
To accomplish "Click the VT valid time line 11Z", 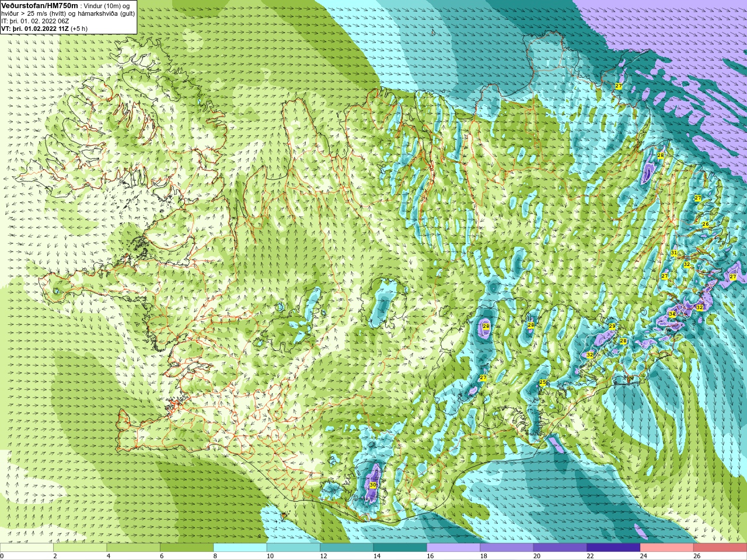I will (x=44, y=28).
